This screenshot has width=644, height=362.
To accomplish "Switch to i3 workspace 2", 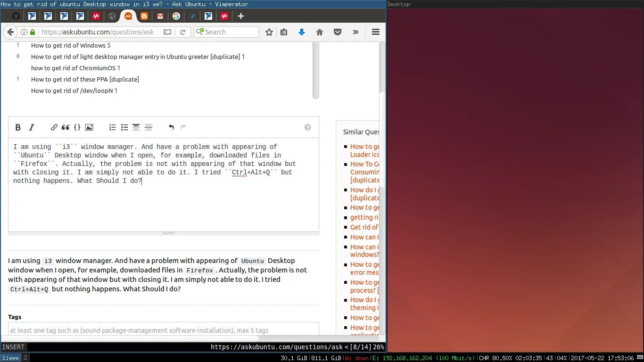I will coord(25,358).
